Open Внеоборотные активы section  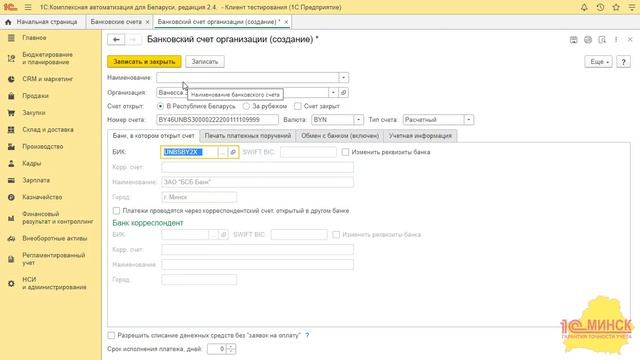tap(55, 238)
